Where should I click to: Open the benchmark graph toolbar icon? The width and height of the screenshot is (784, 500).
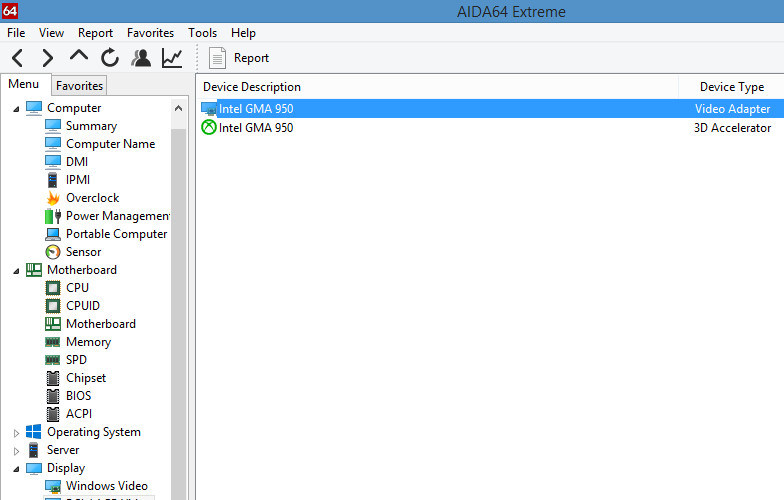coord(172,58)
